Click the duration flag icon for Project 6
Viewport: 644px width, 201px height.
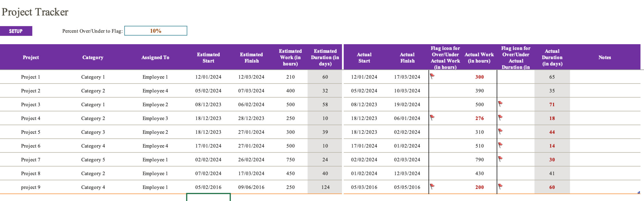500,145
